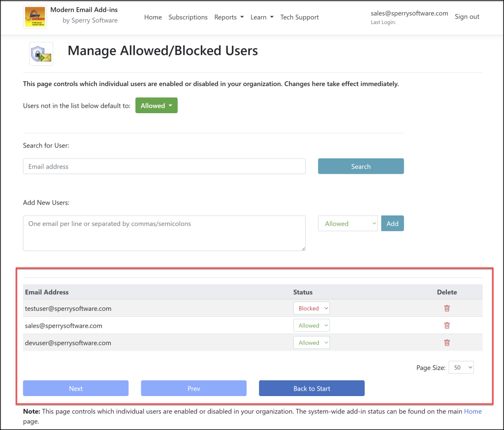Change the Page Size selector
This screenshot has width=504, height=430.
(x=461, y=367)
